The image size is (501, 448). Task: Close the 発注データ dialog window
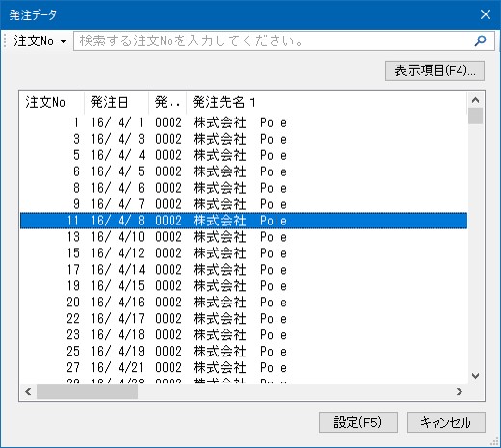tap(486, 14)
